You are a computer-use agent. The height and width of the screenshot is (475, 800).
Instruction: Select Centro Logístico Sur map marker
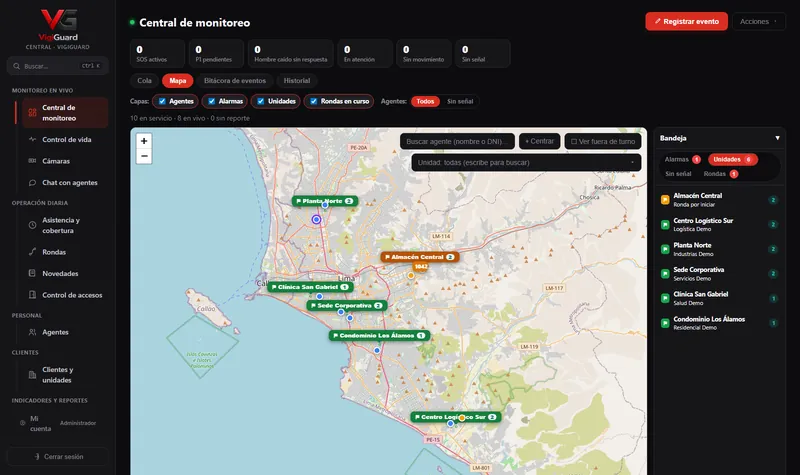pyautogui.click(x=456, y=417)
